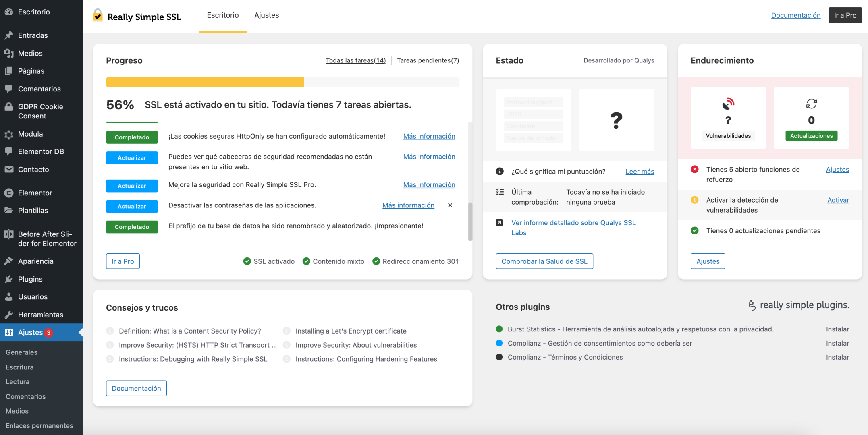The width and height of the screenshot is (868, 435).
Task: Open Más información for security headers
Action: [429, 157]
